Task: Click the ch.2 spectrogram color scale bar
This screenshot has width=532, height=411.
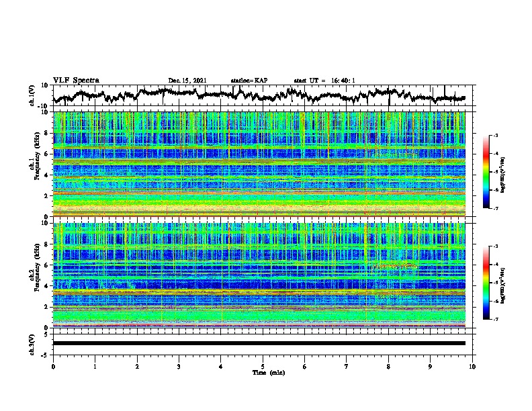Action: 486,283
